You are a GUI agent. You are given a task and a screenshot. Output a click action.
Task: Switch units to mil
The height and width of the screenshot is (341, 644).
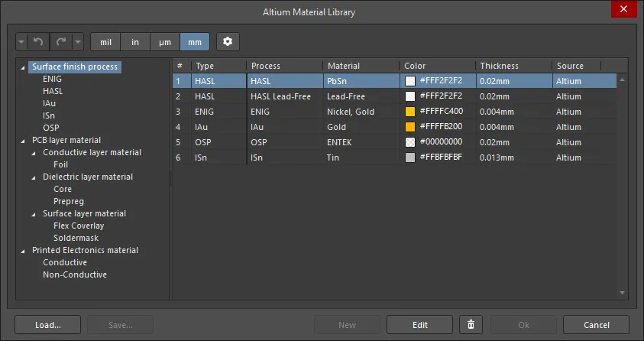click(x=105, y=42)
